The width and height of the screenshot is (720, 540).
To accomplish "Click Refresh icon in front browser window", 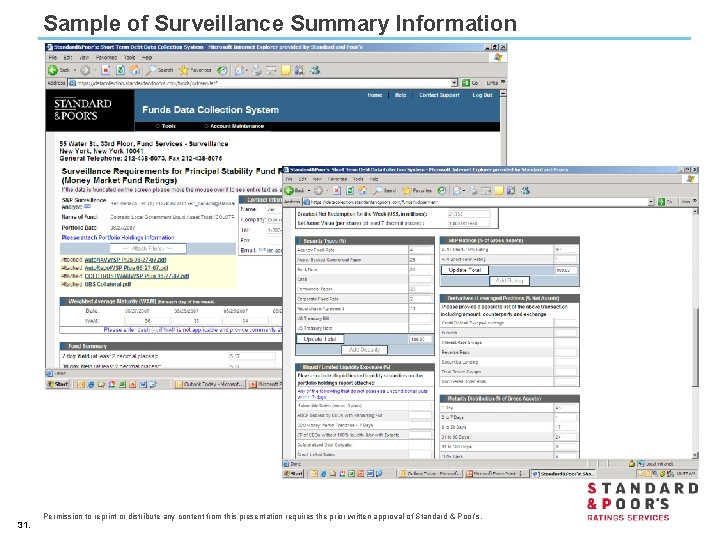I will [350, 190].
